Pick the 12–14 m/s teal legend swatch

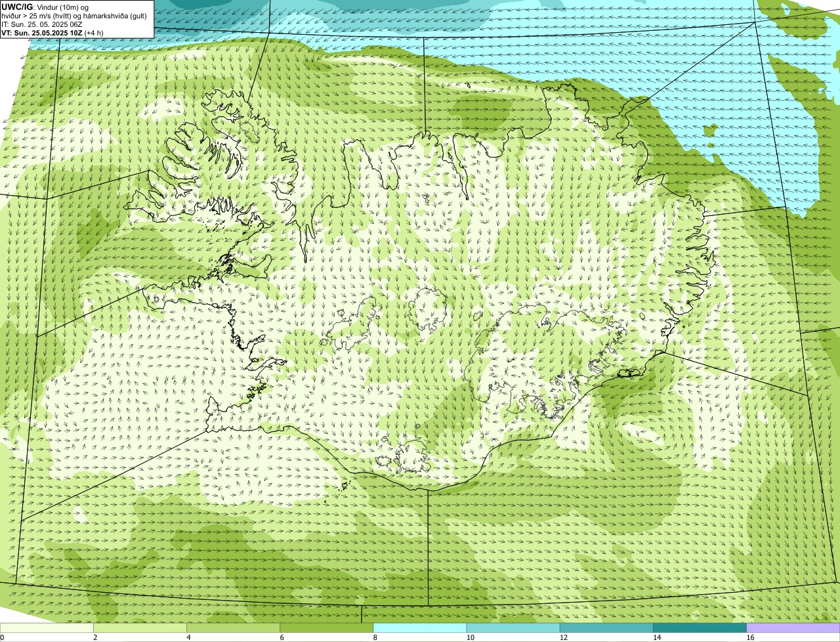pos(606,628)
